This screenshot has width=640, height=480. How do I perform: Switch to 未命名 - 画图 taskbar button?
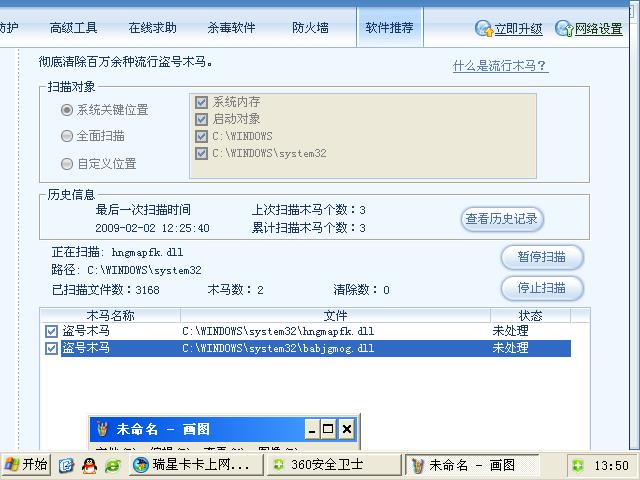pyautogui.click(x=471, y=465)
